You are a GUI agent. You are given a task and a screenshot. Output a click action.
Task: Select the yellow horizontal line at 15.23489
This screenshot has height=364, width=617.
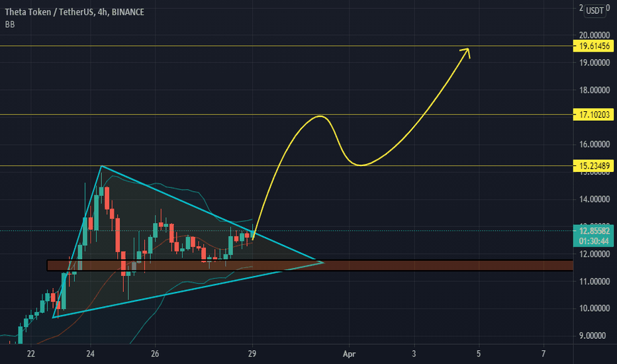tap(287, 165)
